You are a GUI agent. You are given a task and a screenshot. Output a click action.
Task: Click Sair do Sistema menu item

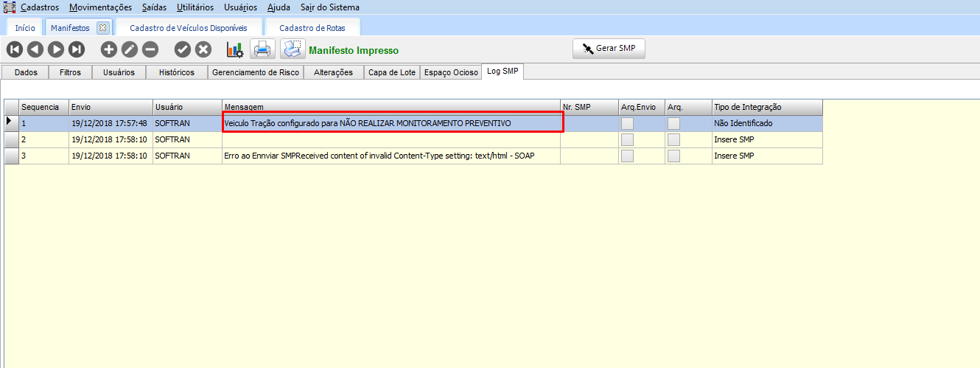point(330,7)
